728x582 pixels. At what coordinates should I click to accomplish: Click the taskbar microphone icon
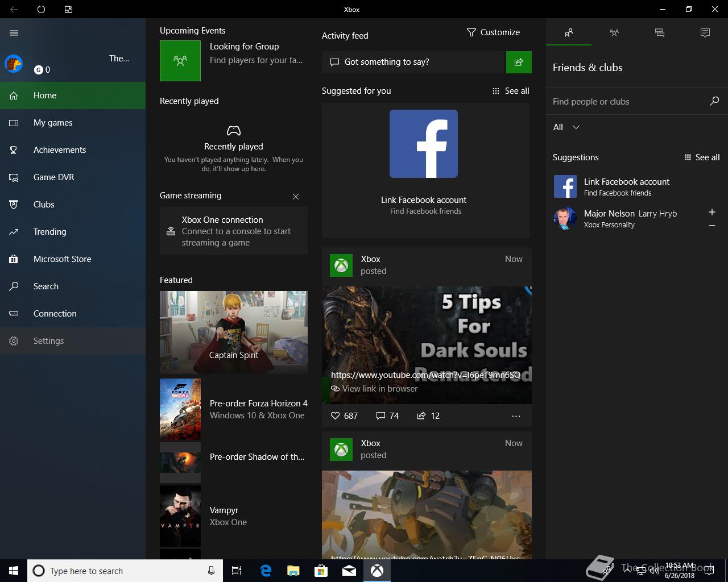tap(211, 571)
